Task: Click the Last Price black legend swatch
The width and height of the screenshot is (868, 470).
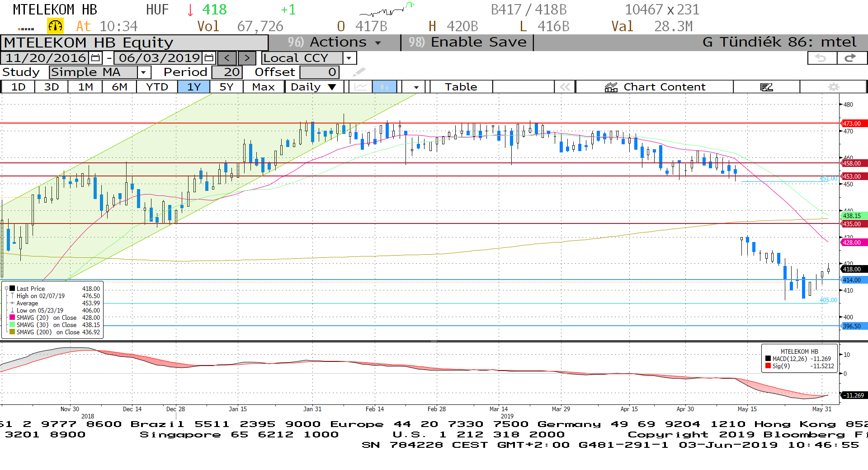Action: click(x=12, y=288)
